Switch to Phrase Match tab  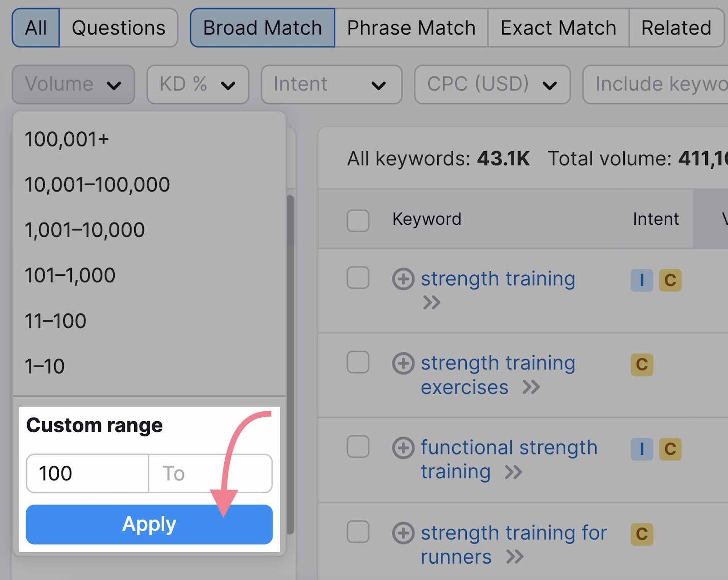[411, 28]
